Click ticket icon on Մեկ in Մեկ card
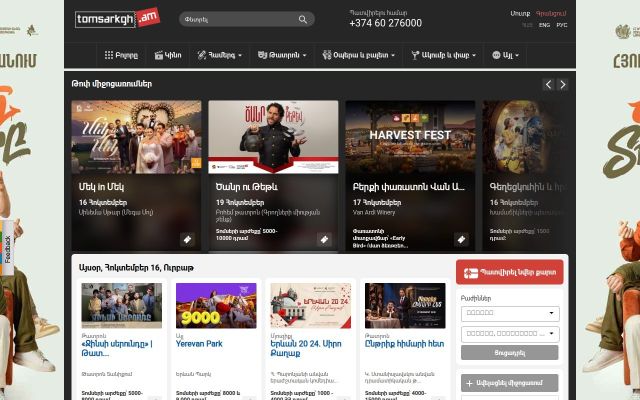Image resolution: width=640 pixels, height=400 pixels. coord(187,240)
